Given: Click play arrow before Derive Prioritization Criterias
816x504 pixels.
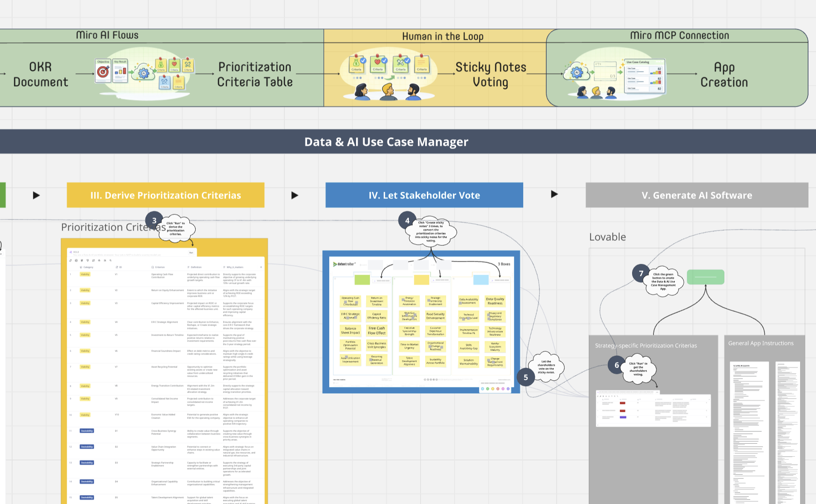Looking at the screenshot, I should 36,195.
